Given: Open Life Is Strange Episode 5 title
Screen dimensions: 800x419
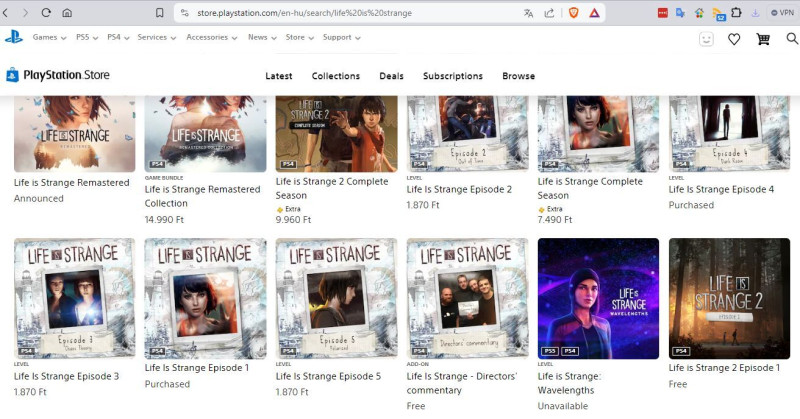Looking at the screenshot, I should click(x=328, y=376).
